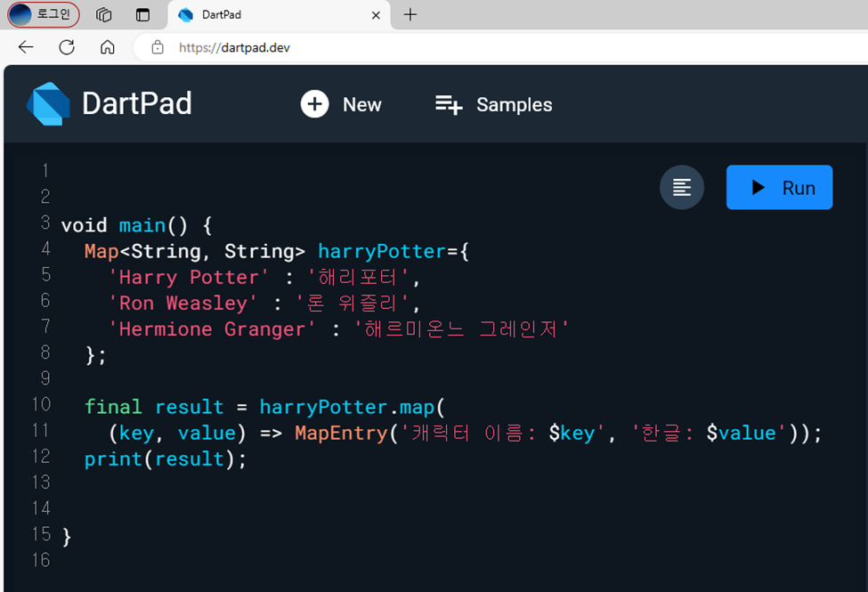The width and height of the screenshot is (868, 592).
Task: Click the 'Ron Weasley' string key
Action: point(183,303)
